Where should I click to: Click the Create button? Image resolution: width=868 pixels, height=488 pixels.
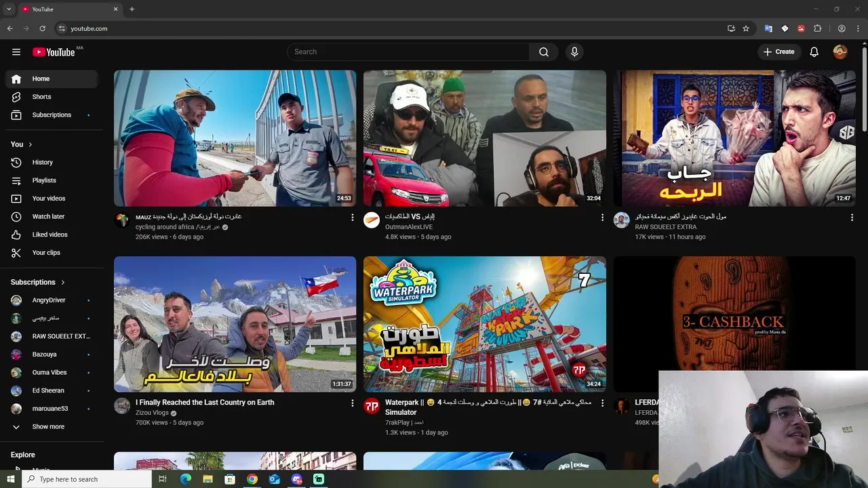coord(778,52)
